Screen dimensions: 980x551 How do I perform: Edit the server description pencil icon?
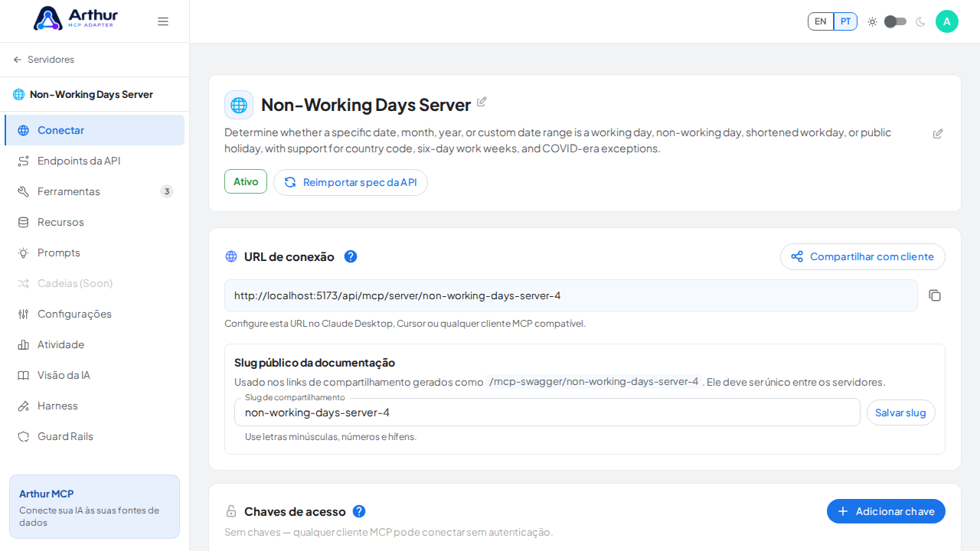[x=938, y=134]
